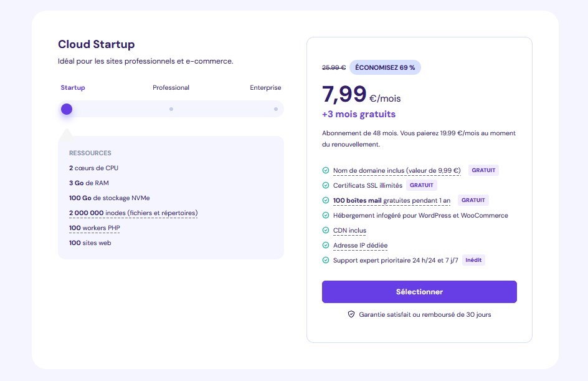
Task: Click the check icon beside Nom de domaine inclus
Action: [x=326, y=170]
